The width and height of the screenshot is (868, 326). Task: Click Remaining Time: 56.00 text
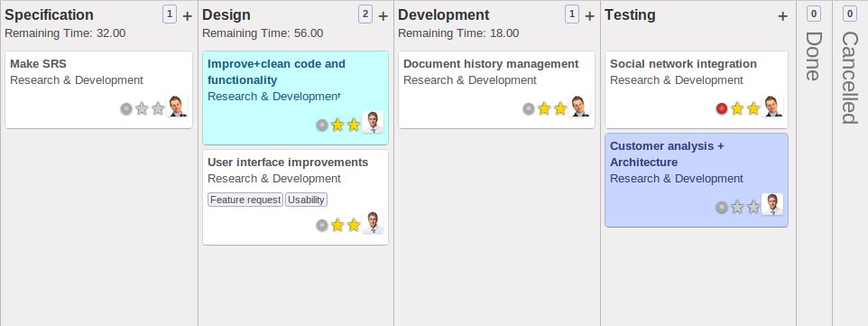click(263, 33)
